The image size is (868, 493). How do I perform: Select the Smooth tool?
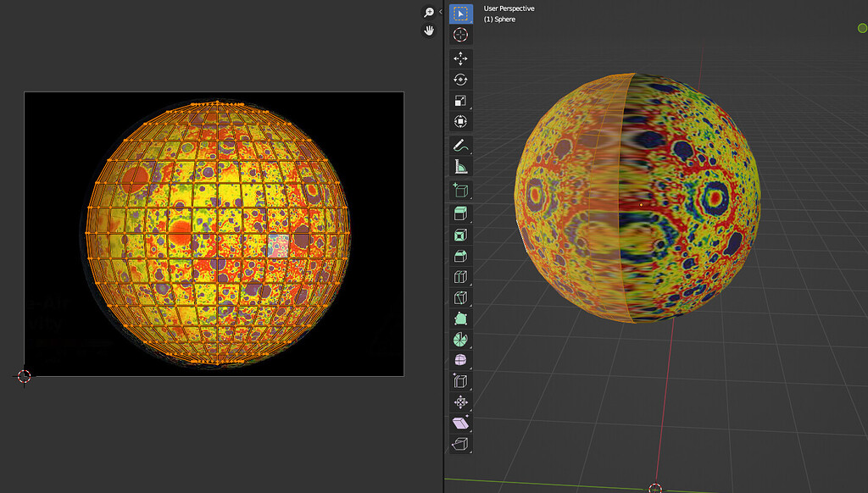coord(460,362)
